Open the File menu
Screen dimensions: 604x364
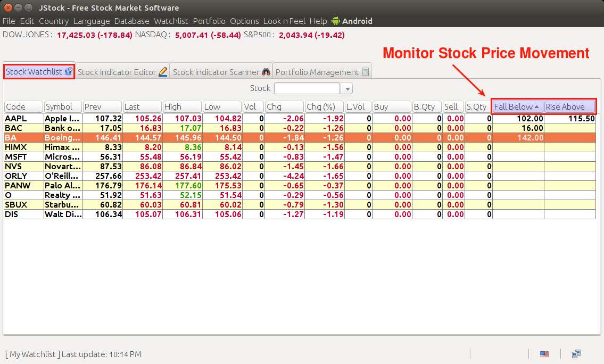pos(9,21)
